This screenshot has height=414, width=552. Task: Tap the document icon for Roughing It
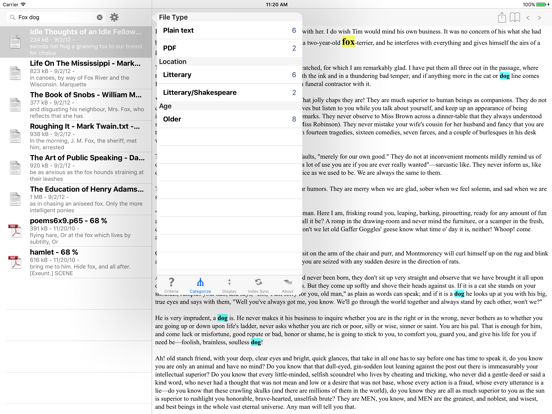tap(15, 136)
